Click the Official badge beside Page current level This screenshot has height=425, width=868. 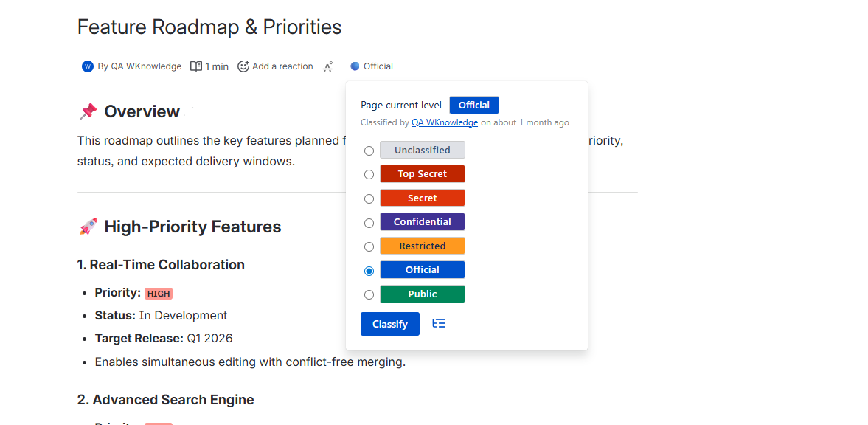(474, 105)
